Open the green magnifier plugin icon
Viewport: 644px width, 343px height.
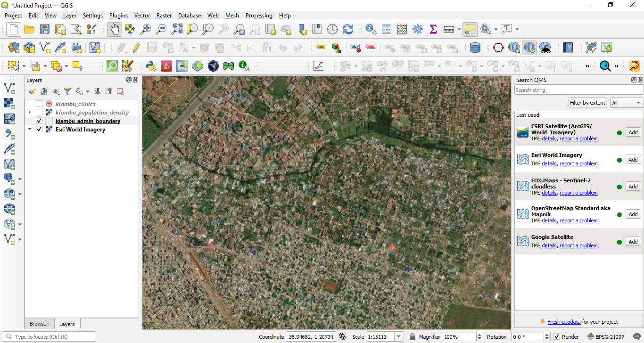tap(112, 66)
